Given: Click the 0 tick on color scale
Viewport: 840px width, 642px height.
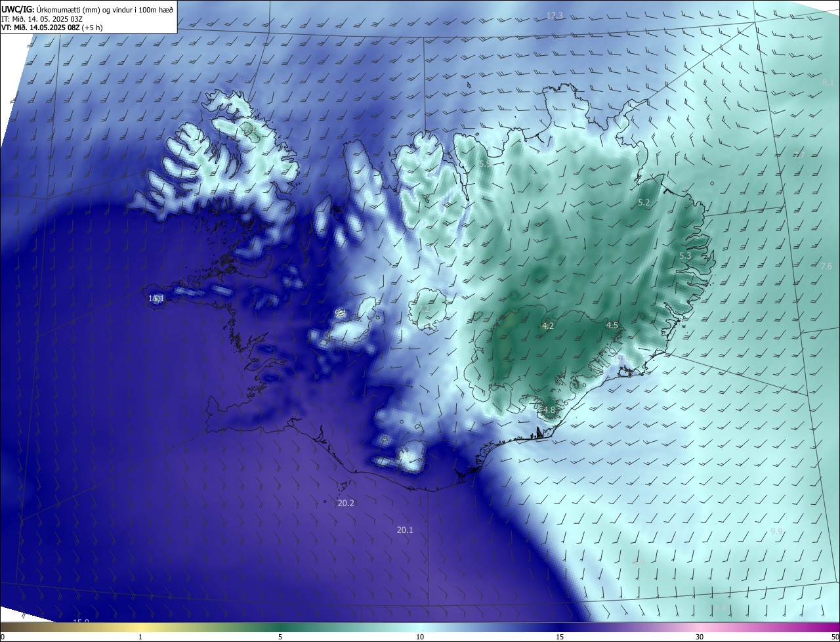Looking at the screenshot, I should [3, 637].
